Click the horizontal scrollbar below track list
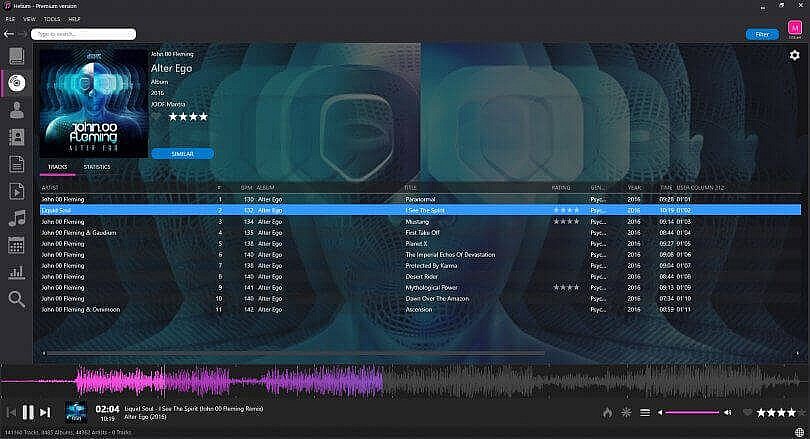The width and height of the screenshot is (810, 439). [296, 353]
